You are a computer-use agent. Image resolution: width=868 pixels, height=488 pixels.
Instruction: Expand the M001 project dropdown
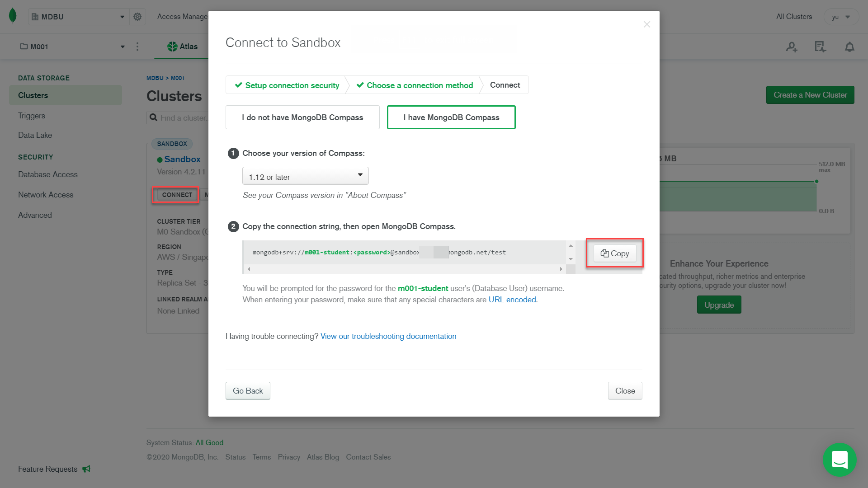click(72, 47)
